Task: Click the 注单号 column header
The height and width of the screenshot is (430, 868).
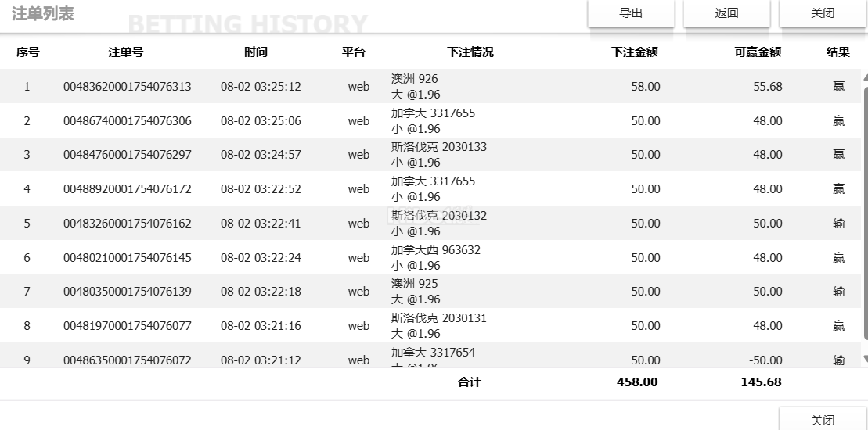Action: click(126, 52)
